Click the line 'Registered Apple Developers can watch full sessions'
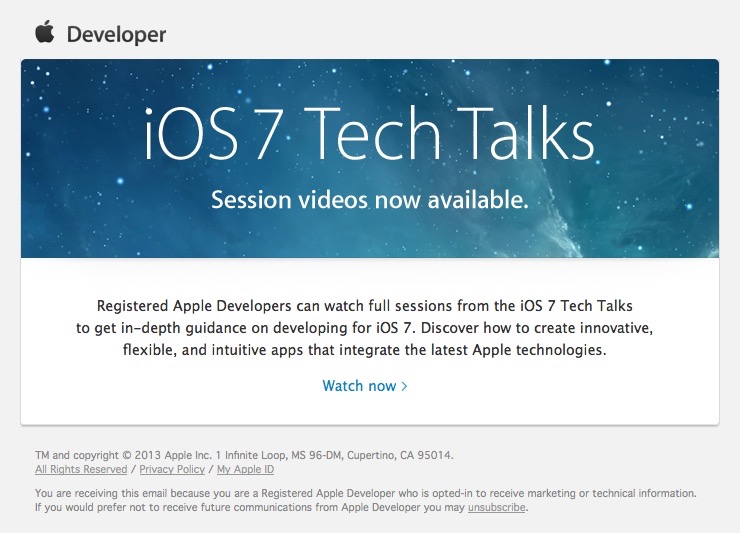Image resolution: width=740 pixels, height=533 pixels. click(364, 306)
